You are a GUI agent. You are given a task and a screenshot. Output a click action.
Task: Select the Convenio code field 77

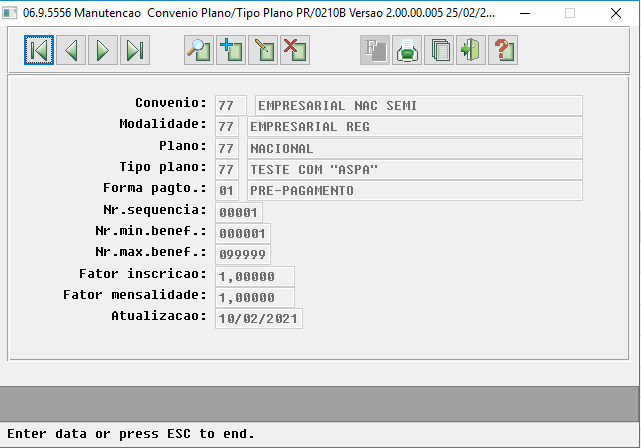(231, 106)
